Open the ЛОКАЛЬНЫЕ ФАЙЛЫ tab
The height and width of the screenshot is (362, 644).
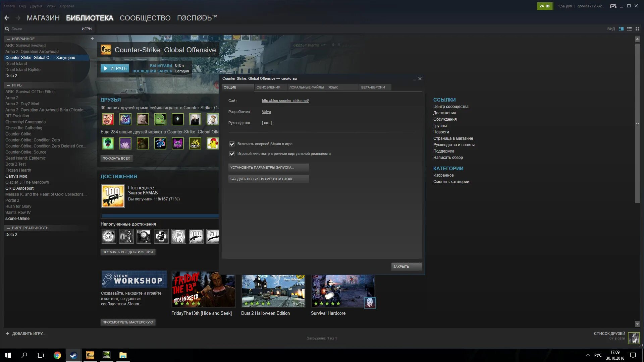click(x=306, y=87)
